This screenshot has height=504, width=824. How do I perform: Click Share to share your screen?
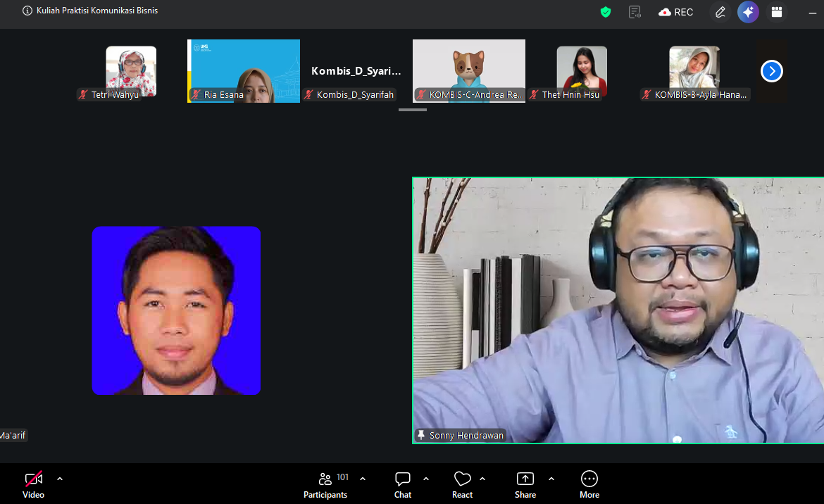(x=525, y=485)
